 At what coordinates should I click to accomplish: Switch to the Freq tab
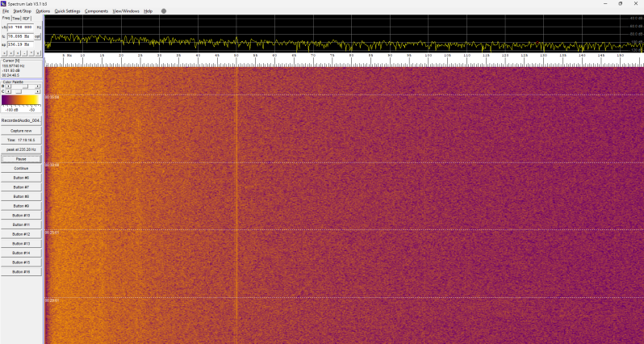click(x=6, y=18)
